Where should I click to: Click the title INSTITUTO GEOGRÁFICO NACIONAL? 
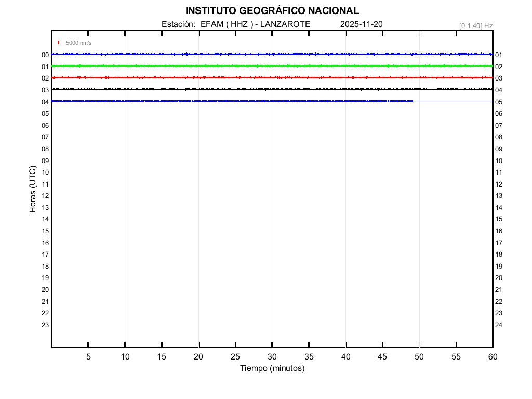[x=272, y=11]
